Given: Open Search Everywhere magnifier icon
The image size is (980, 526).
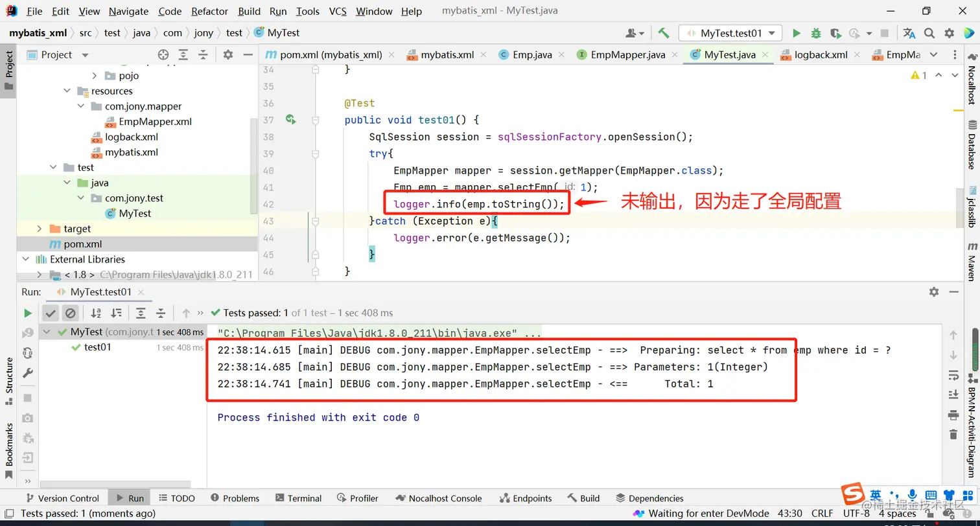Looking at the screenshot, I should pos(929,33).
